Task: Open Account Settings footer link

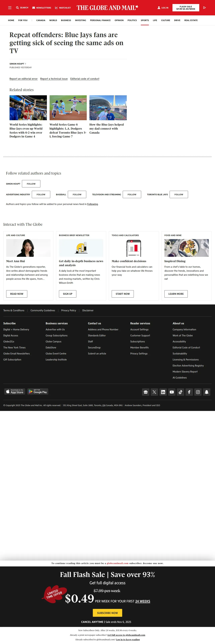Action: [x=139, y=330]
